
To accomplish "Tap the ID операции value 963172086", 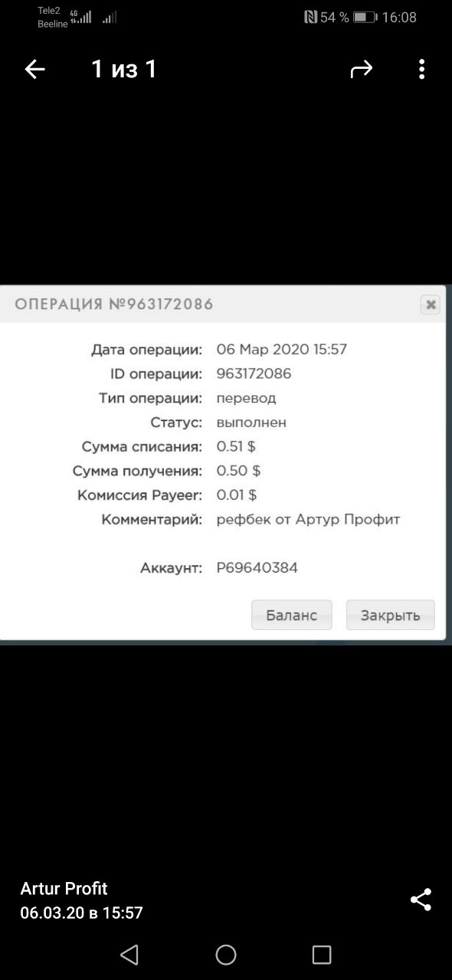I will click(254, 374).
